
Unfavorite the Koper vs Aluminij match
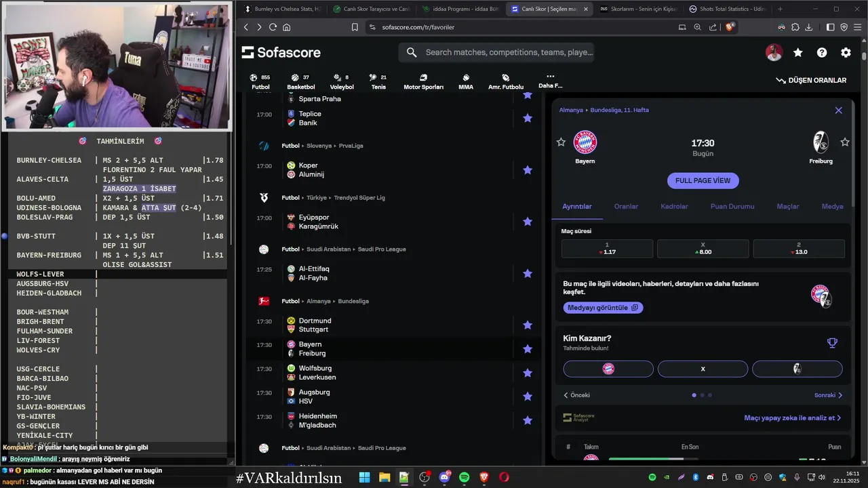click(x=528, y=170)
